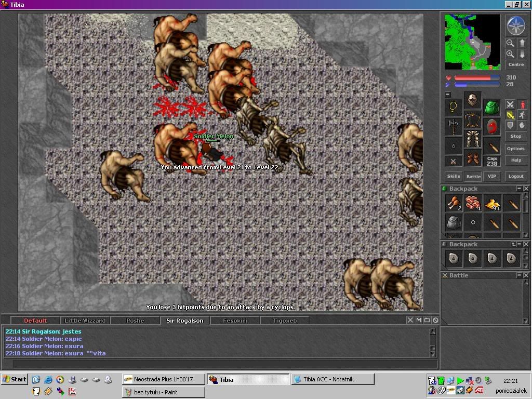Image resolution: width=532 pixels, height=399 pixels.
Task: Select the body armor slot
Action: tap(473, 119)
